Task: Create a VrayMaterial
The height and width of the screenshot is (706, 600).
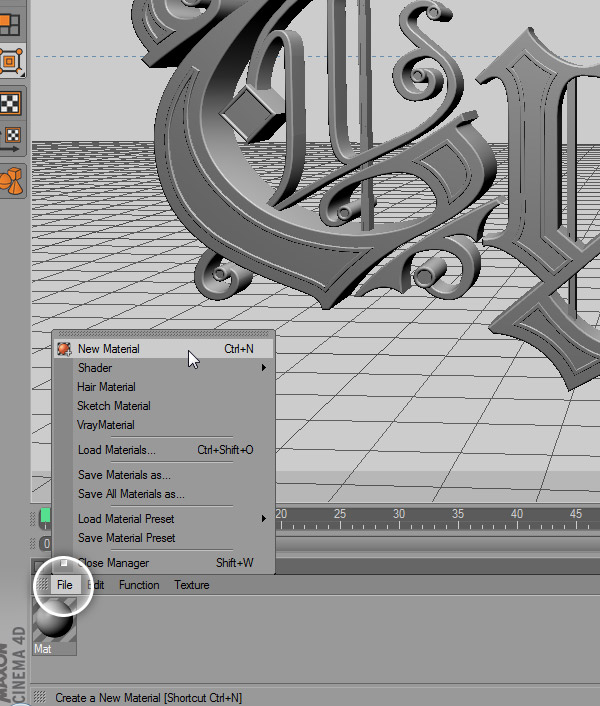Action: point(163,425)
